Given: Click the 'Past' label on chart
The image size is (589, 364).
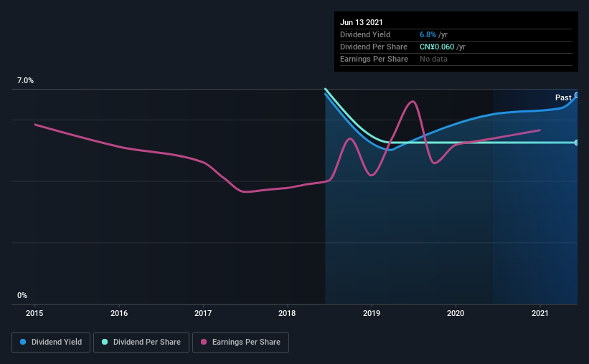Looking at the screenshot, I should (563, 97).
